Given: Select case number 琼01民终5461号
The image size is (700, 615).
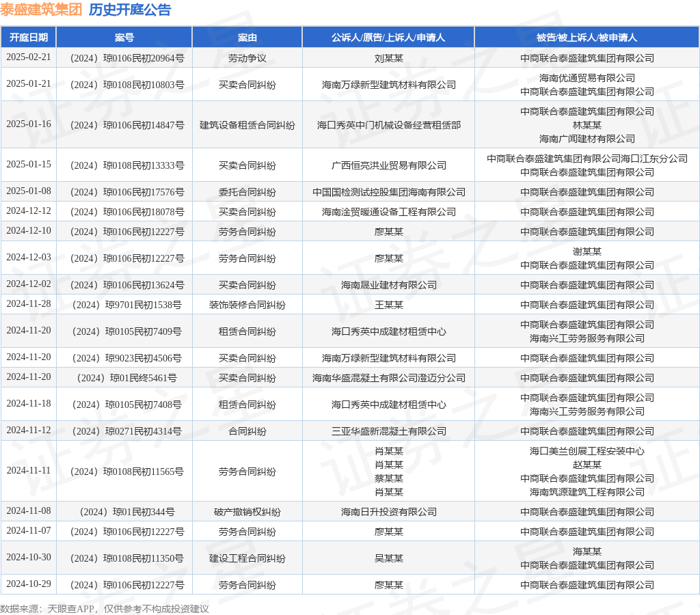Looking at the screenshot, I should click(x=127, y=378).
